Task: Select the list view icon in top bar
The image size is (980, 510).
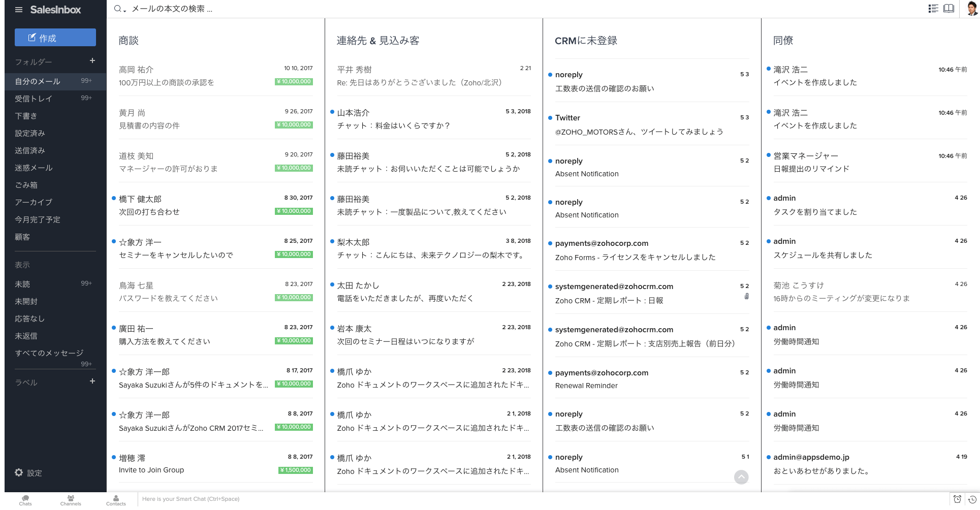Action: tap(933, 9)
